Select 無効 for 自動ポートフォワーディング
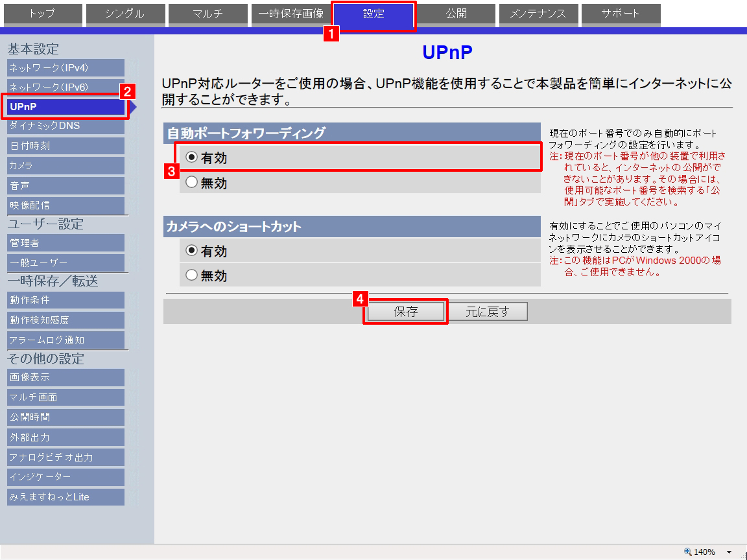This screenshot has height=560, width=747. pos(191,183)
